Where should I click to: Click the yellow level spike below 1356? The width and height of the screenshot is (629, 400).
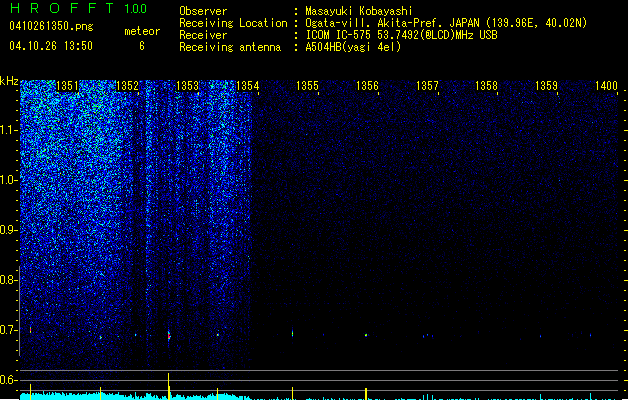tap(366, 393)
